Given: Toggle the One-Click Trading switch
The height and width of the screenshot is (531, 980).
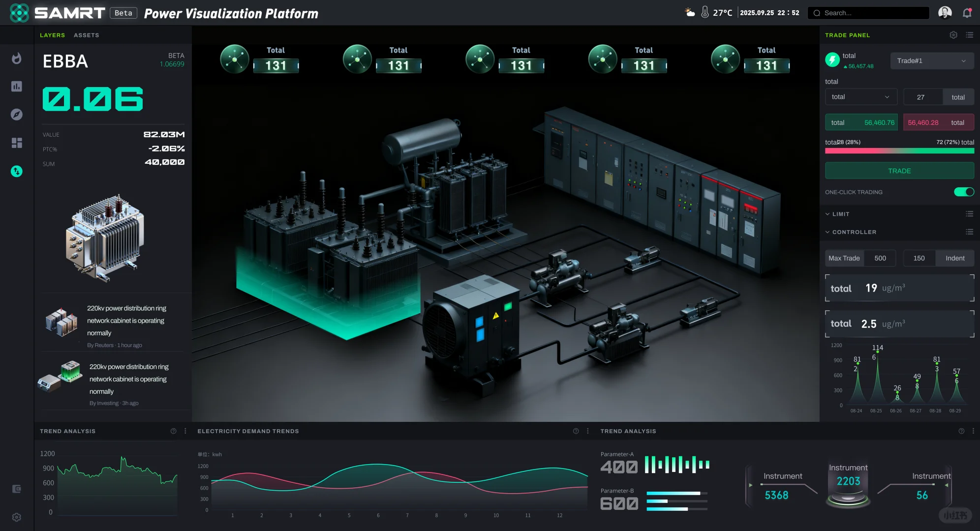Looking at the screenshot, I should pos(963,192).
